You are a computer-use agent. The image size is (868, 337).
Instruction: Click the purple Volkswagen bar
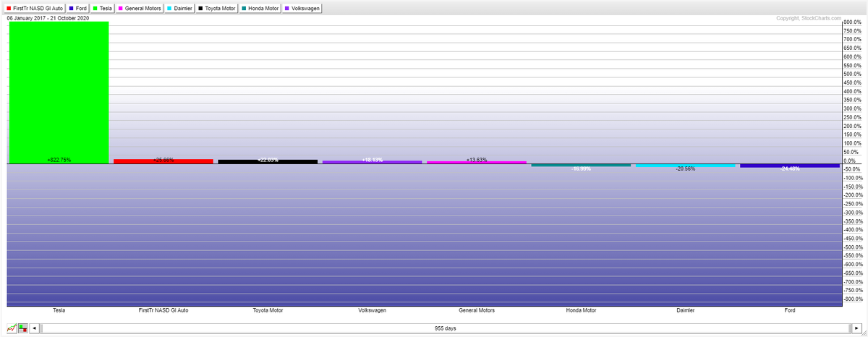[372, 163]
